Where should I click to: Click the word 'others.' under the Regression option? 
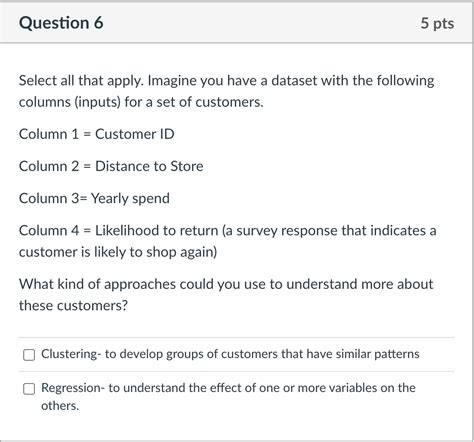(60, 406)
